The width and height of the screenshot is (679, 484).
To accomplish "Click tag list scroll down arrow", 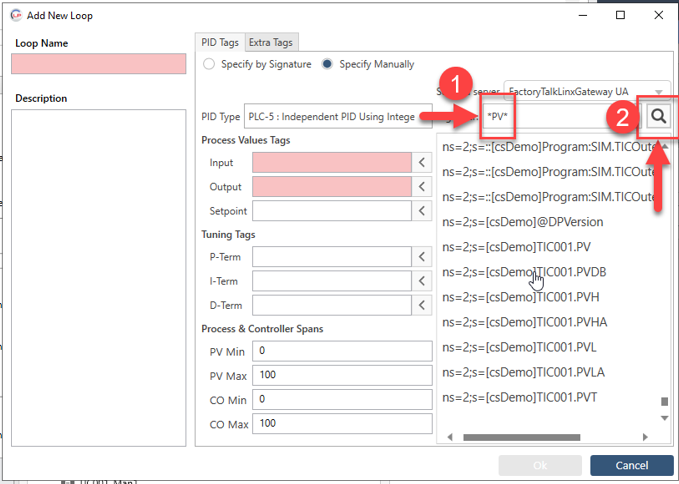I will click(x=664, y=418).
